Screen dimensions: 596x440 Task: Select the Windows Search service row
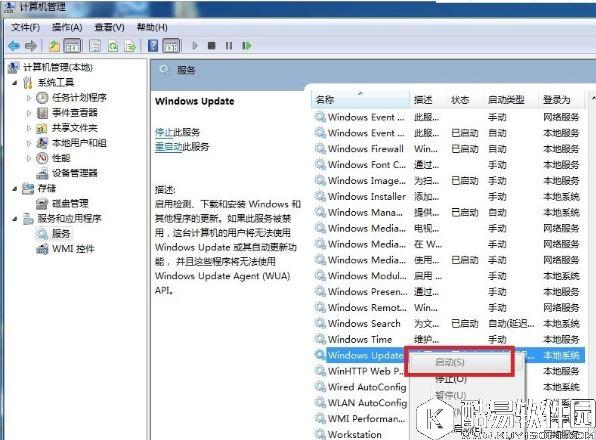pos(449,324)
